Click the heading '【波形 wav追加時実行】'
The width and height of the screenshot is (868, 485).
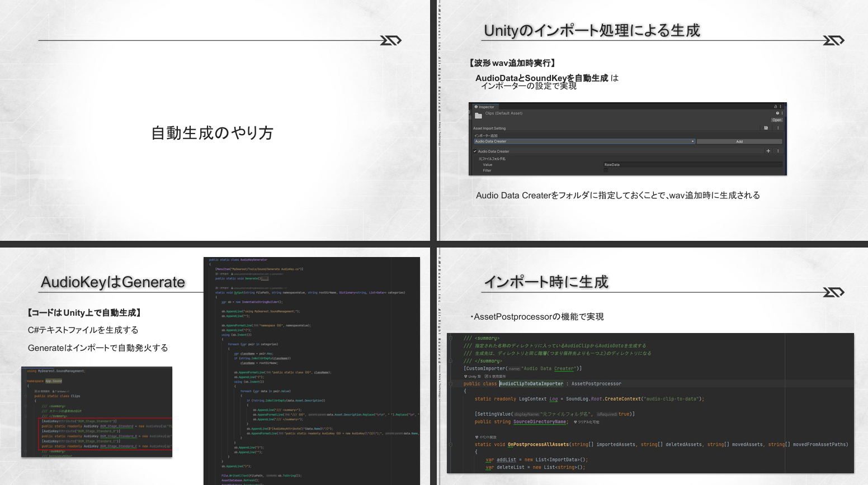point(512,63)
